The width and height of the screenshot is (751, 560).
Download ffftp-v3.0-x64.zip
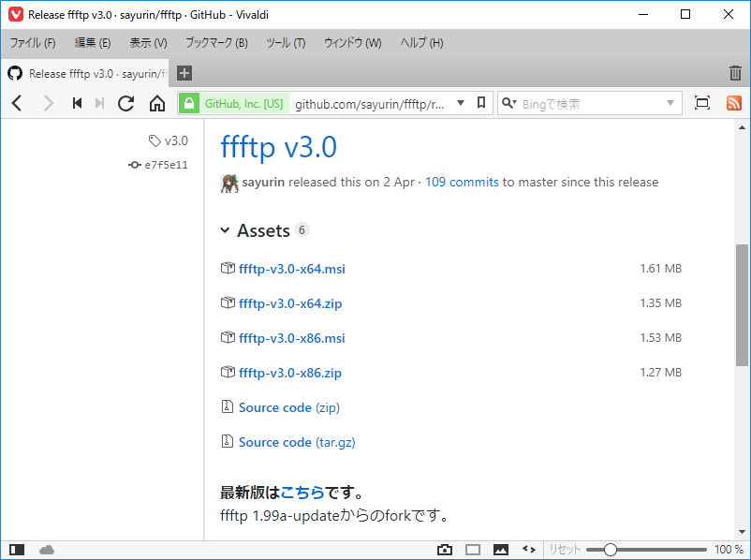[x=290, y=303]
